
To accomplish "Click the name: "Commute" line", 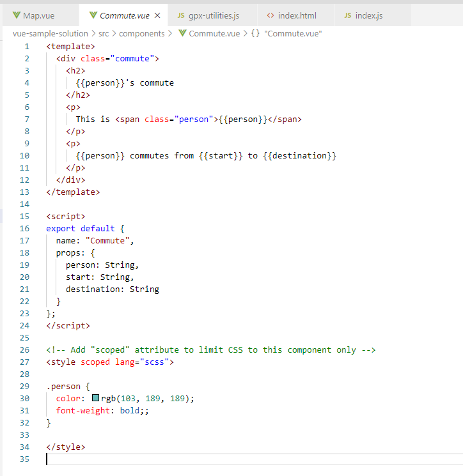I will (95, 241).
